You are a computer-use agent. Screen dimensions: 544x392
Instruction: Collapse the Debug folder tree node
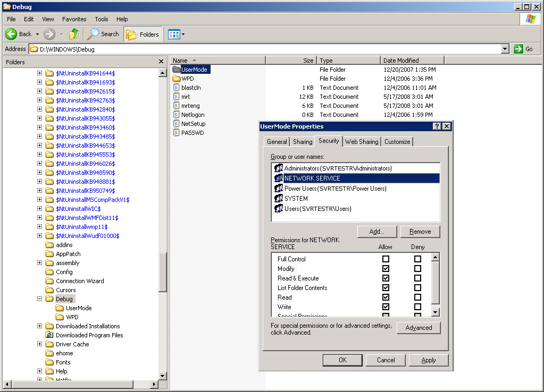coord(39,299)
